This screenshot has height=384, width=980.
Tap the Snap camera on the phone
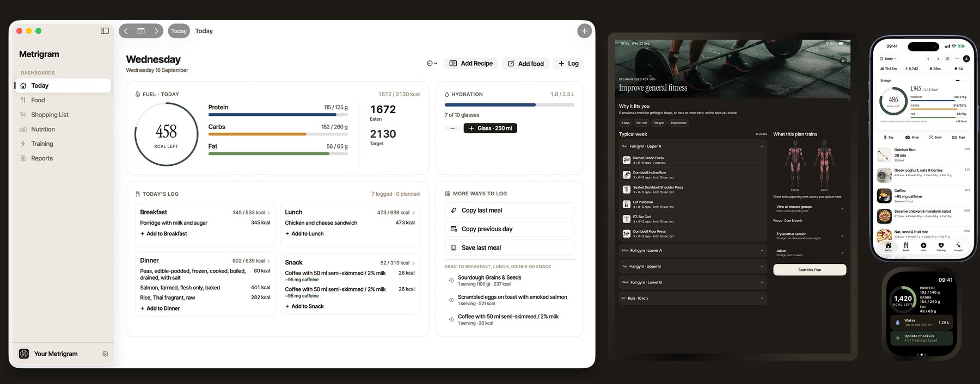(912, 137)
